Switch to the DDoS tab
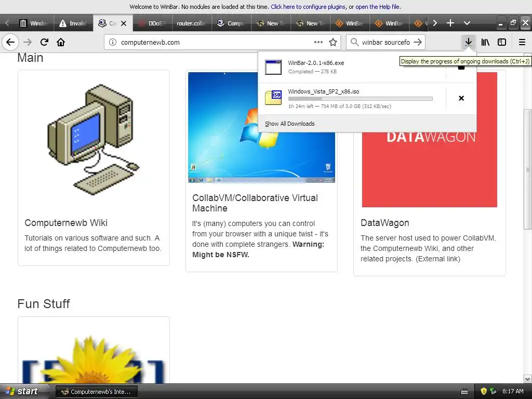This screenshot has width=532, height=399. [x=152, y=23]
